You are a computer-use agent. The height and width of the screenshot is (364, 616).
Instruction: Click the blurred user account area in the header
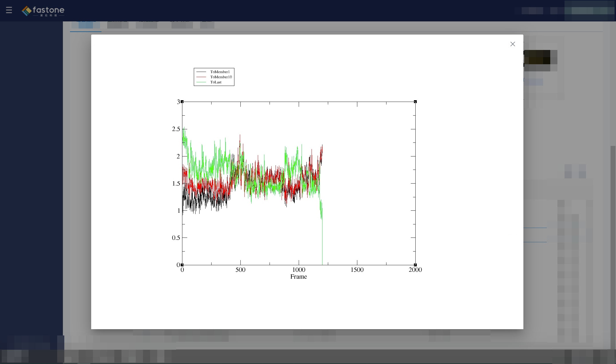(x=589, y=11)
